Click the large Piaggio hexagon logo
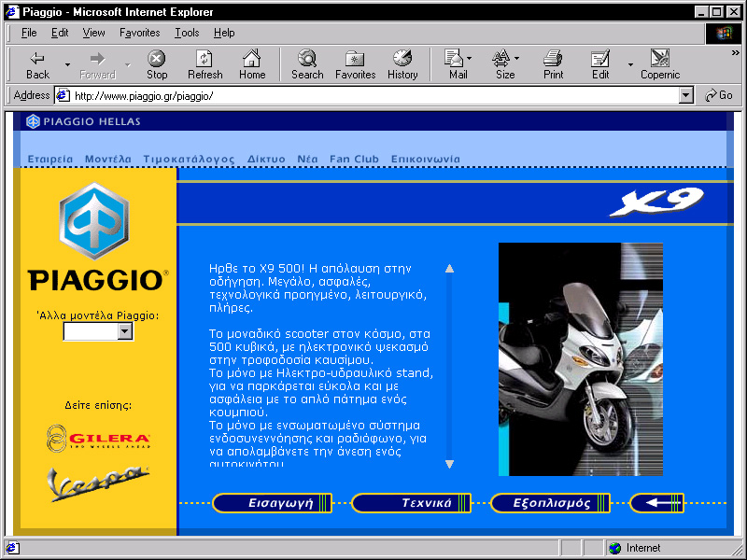Screen dimensions: 747x560 coord(94,220)
